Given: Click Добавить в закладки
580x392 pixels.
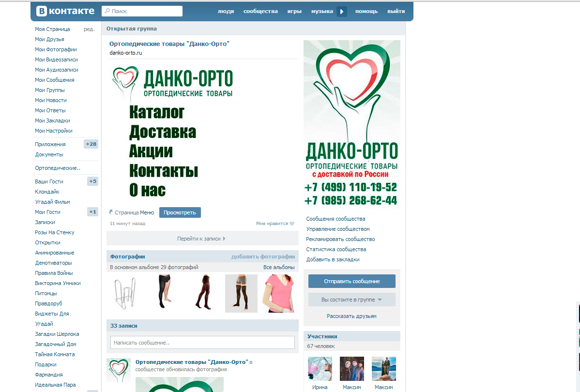Looking at the screenshot, I should click(x=333, y=259).
